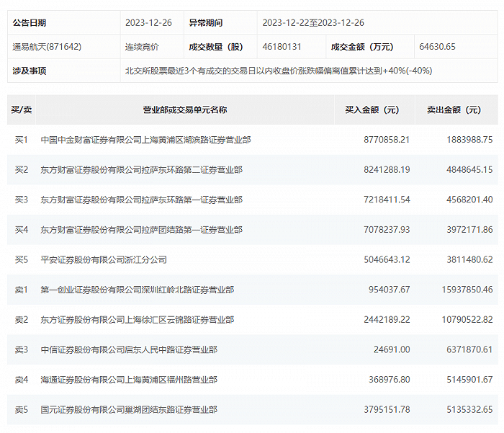Select buy amount 3795151.78
The image size is (504, 433).
tap(387, 409)
